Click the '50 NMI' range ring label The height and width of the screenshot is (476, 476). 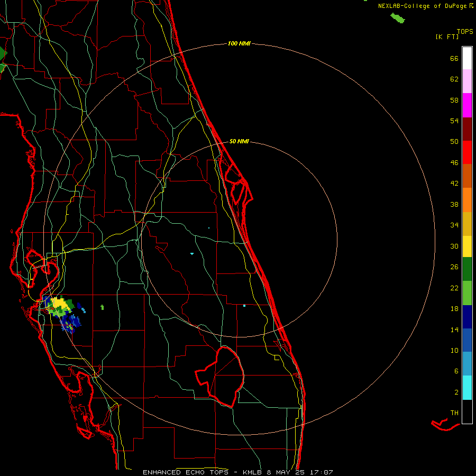[x=239, y=141]
